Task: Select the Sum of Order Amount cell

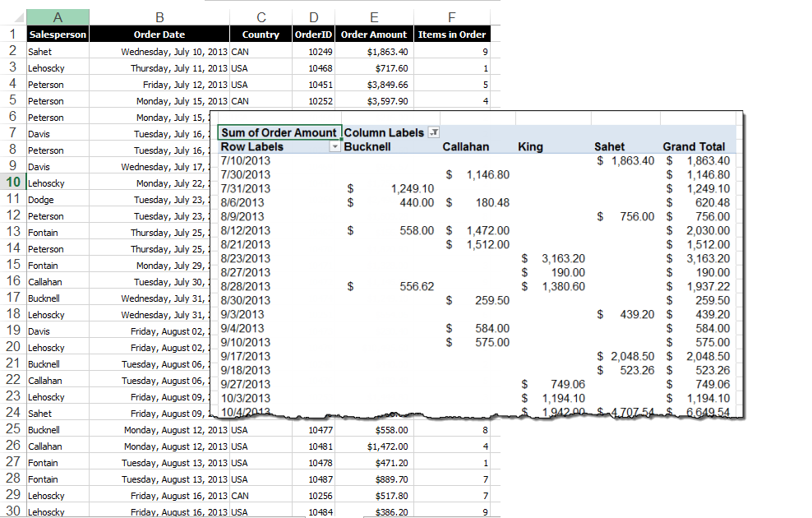Action: pos(278,132)
